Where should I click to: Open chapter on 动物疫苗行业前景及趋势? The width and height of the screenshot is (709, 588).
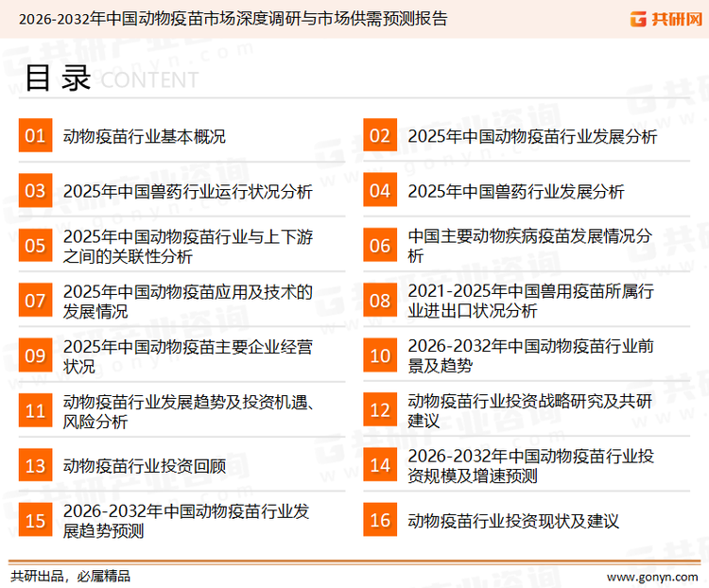coord(531,355)
